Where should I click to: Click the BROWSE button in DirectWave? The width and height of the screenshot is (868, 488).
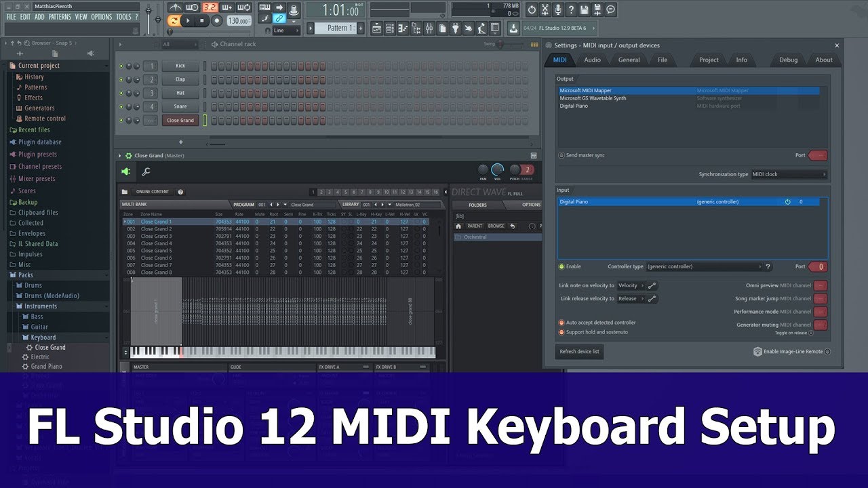[496, 226]
